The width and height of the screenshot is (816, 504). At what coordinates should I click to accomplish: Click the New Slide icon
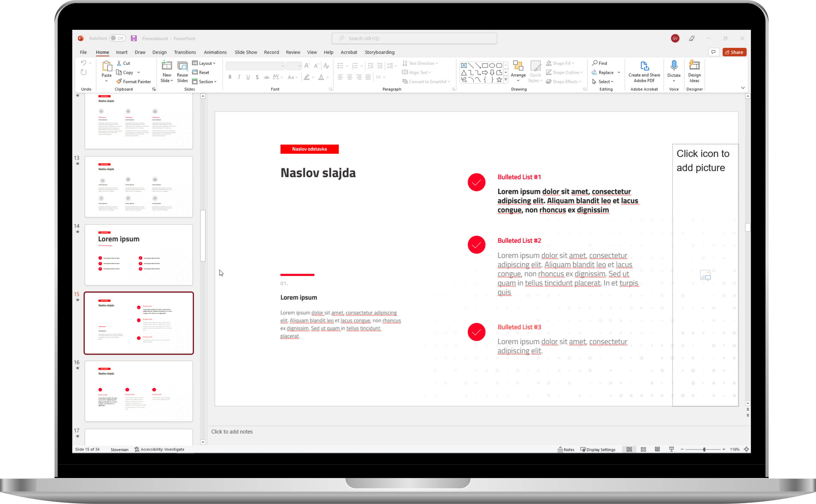167,66
